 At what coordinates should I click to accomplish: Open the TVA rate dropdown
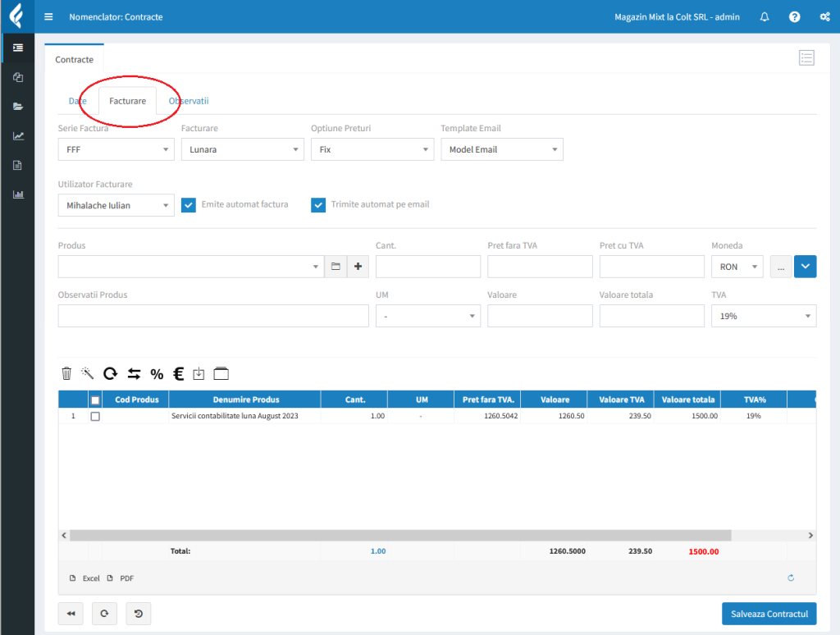coord(764,316)
